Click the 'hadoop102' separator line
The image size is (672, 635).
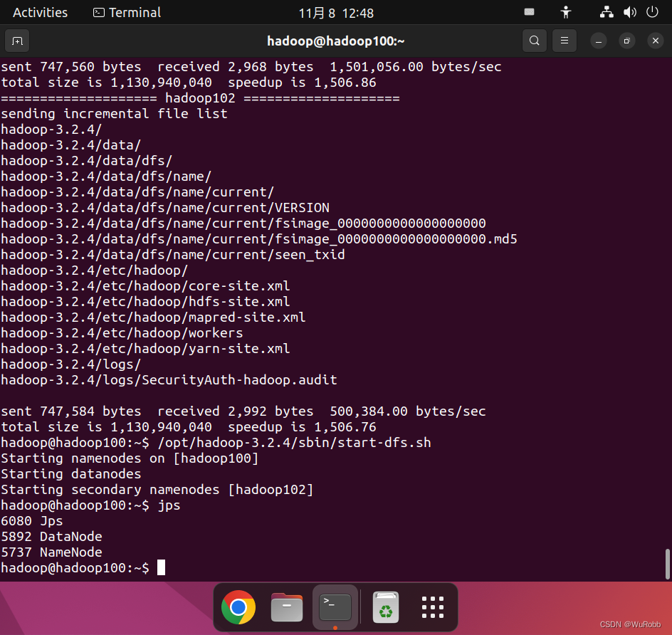tap(200, 98)
